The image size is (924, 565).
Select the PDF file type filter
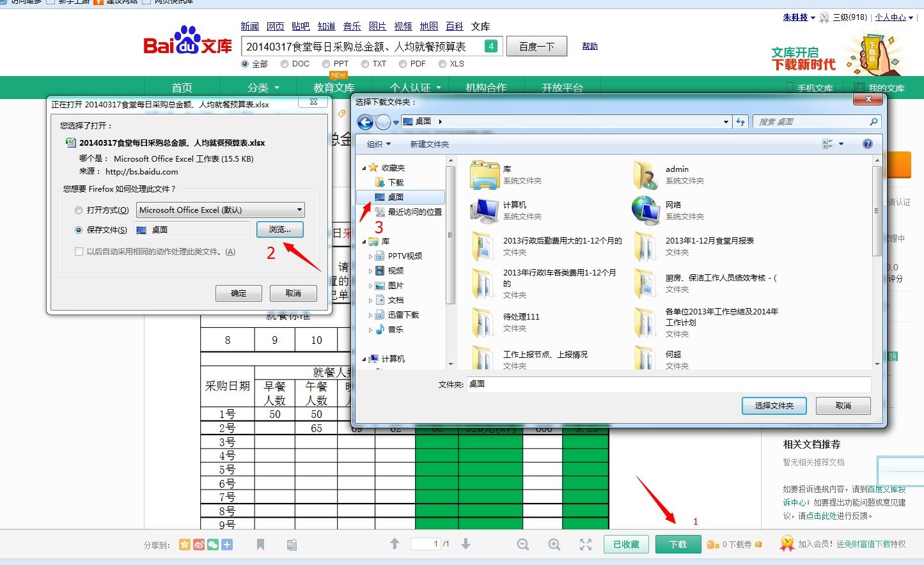click(x=403, y=64)
